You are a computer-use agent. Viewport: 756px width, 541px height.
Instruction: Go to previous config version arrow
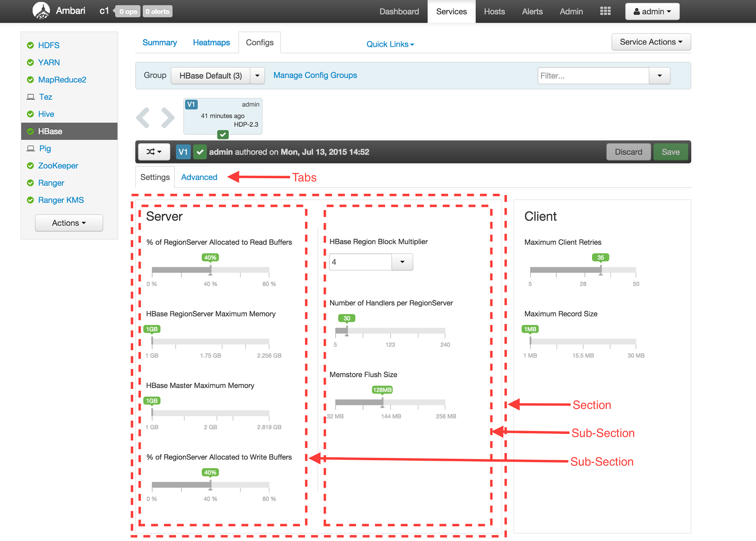coord(143,118)
